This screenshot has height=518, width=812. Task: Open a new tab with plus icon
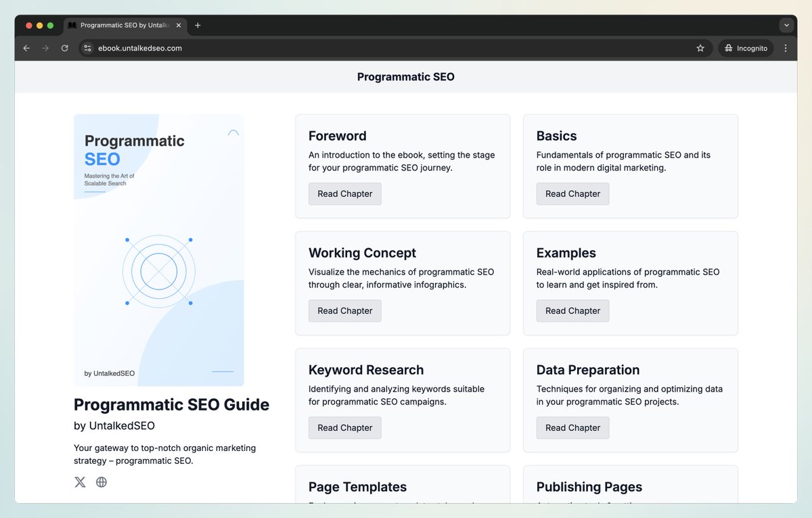(x=198, y=25)
